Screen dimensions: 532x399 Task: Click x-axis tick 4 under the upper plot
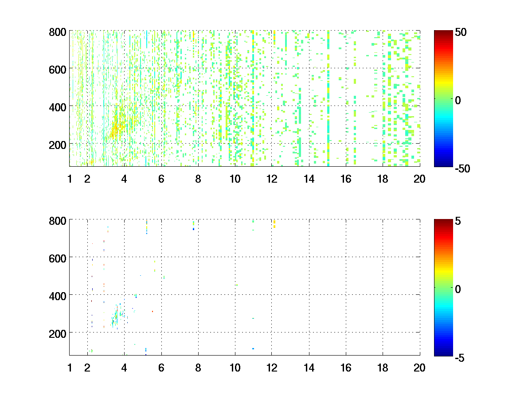(124, 179)
